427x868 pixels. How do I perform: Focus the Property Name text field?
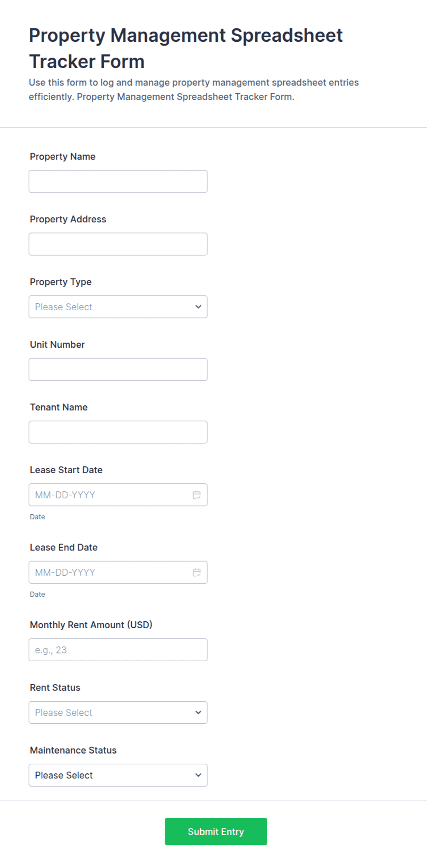118,182
